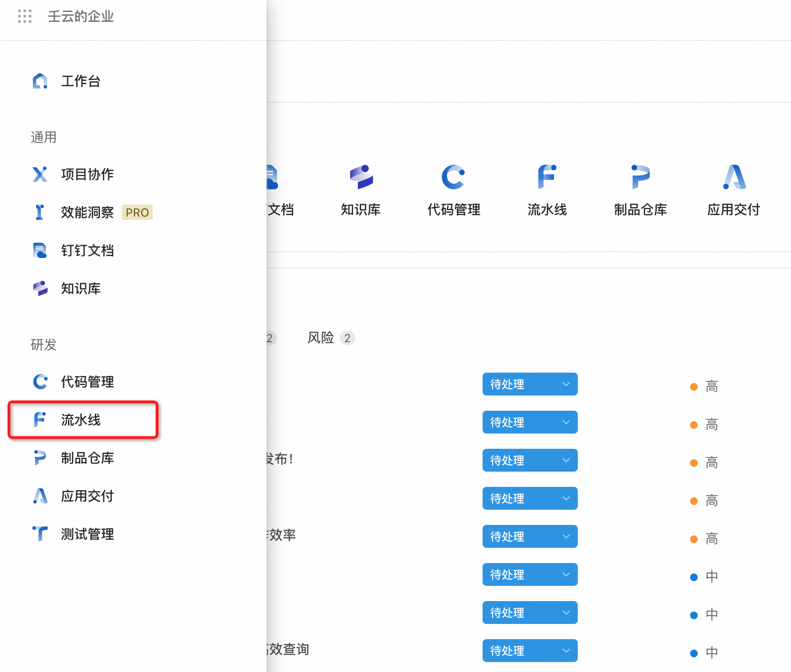The height and width of the screenshot is (672, 791).
Task: Open 代码管理 in the sidebar menu
Action: tap(87, 382)
